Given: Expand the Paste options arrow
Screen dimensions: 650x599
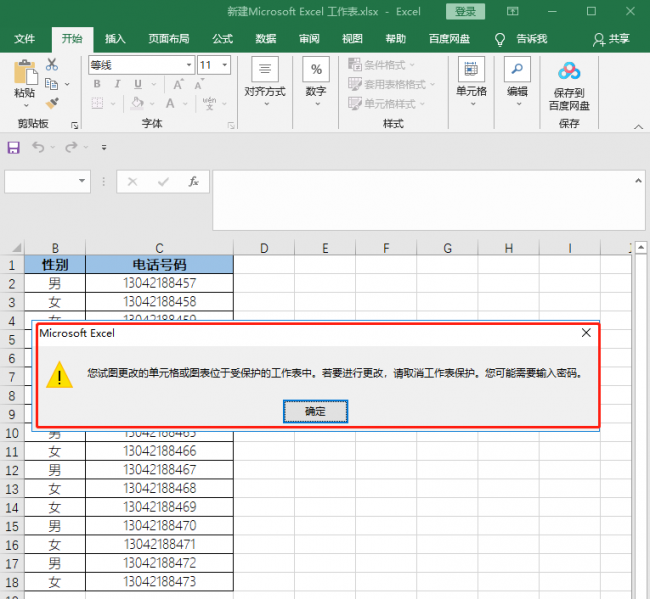Looking at the screenshot, I should (26, 105).
